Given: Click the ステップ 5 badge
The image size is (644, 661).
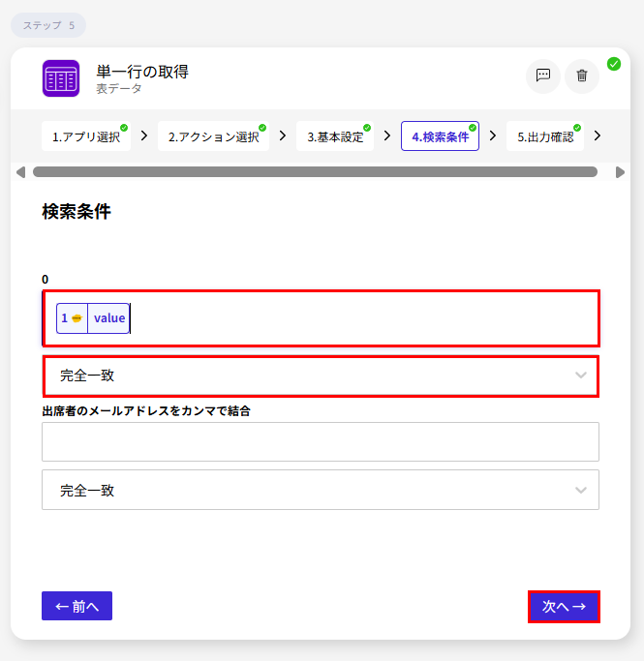Looking at the screenshot, I should (48, 25).
